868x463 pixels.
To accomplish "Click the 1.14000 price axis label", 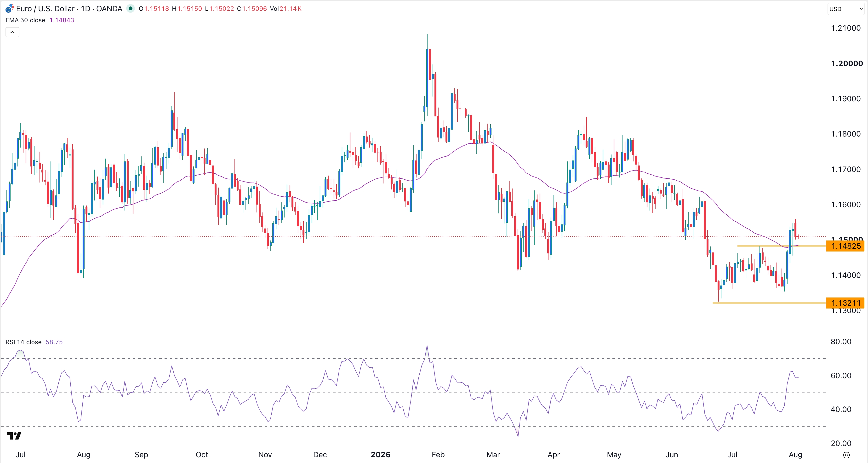I will coord(846,275).
